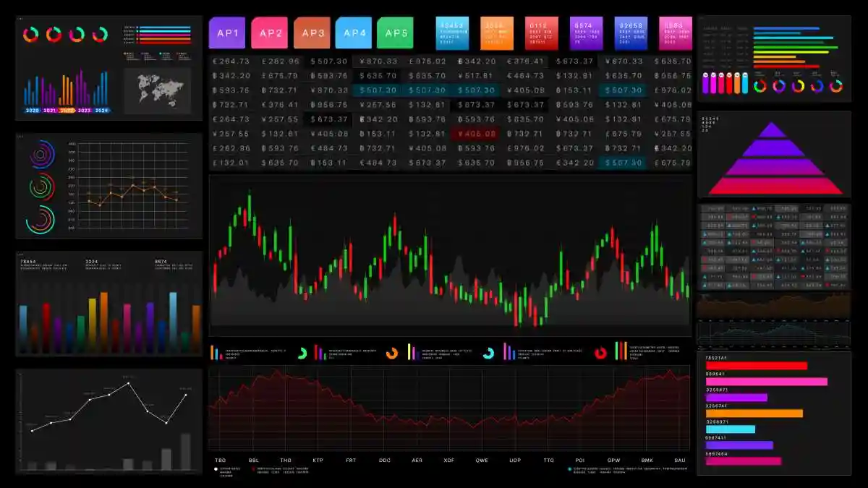This screenshot has width=868, height=488.
Task: Click the KTP axis label
Action: pos(318,460)
